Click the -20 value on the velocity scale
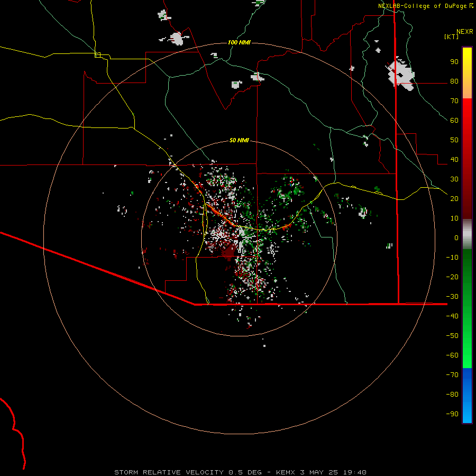 [452, 277]
